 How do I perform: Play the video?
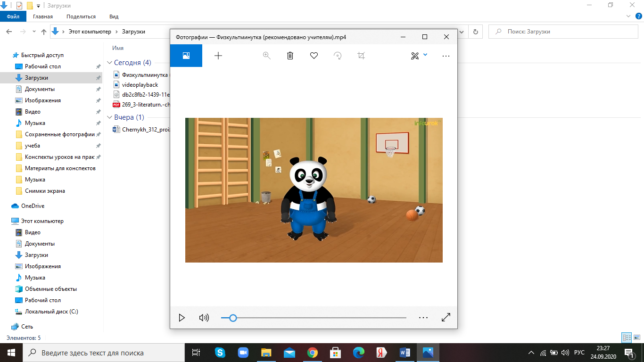[x=182, y=318]
